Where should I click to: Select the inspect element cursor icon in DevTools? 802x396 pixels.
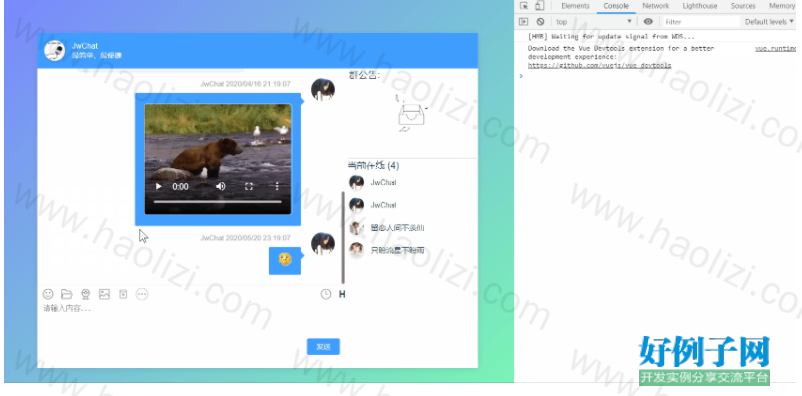(x=524, y=6)
